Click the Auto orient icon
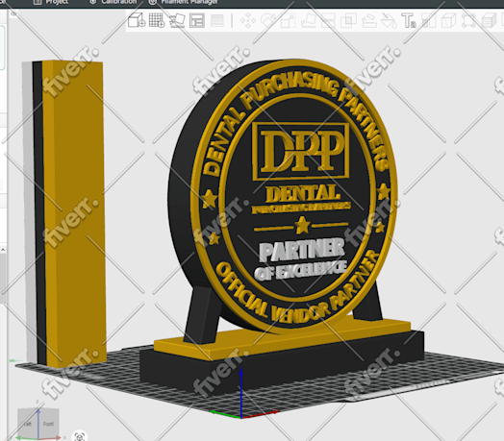The height and width of the screenshot is (441, 504). pos(177,20)
